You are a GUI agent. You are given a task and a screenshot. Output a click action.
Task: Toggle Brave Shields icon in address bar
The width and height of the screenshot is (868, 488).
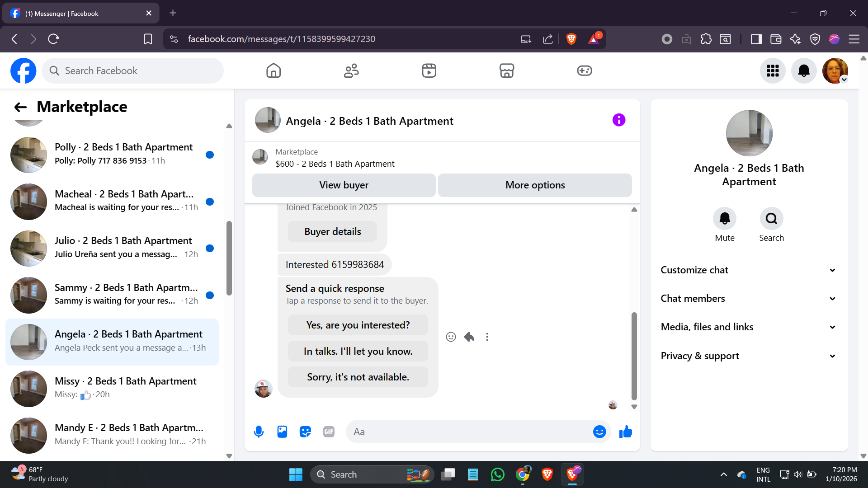(571, 39)
